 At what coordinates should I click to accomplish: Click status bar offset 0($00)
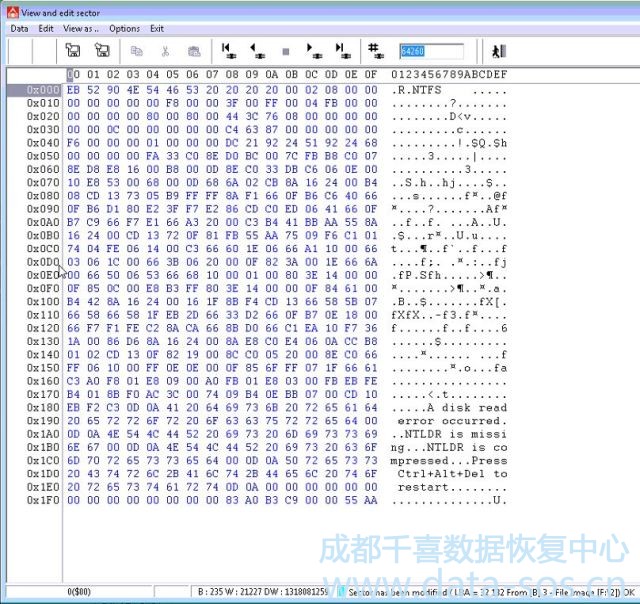[79, 591]
